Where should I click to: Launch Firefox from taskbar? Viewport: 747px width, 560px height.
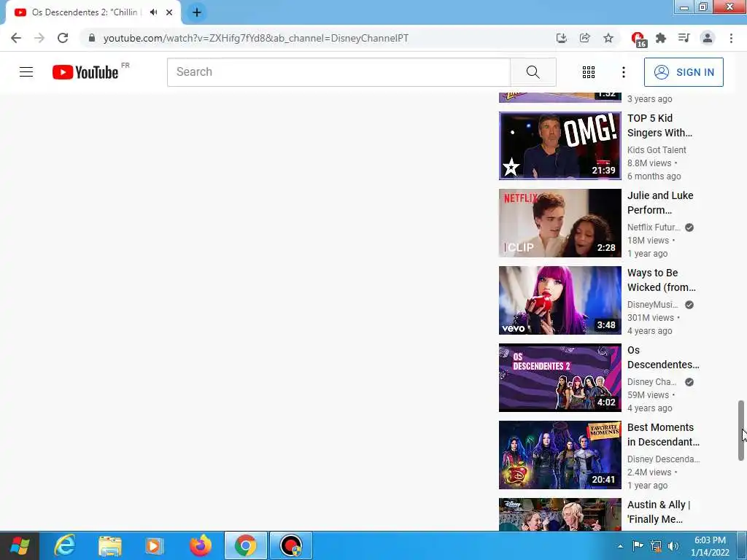201,545
